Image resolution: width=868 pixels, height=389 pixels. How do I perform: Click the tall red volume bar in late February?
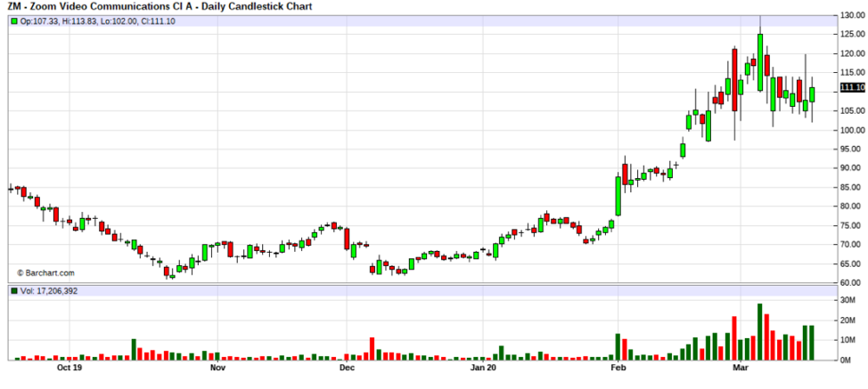coord(734,338)
